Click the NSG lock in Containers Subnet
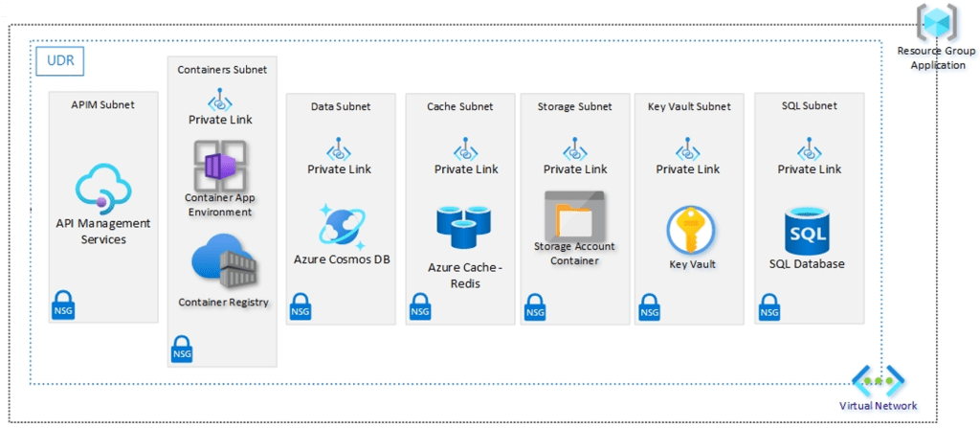Viewport: 980px width, 428px height. coord(182,349)
